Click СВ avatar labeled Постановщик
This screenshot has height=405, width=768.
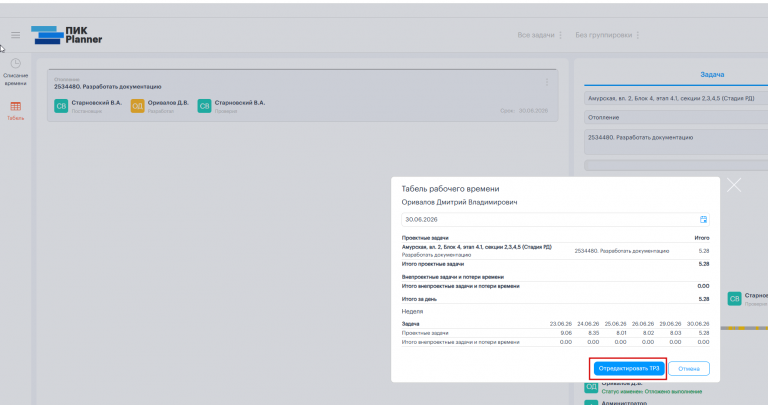tap(61, 106)
